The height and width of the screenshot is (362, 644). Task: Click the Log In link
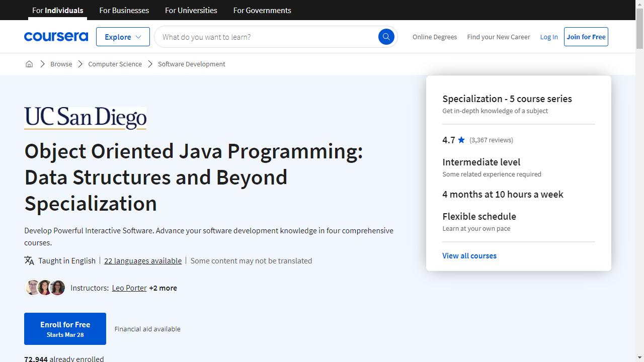549,37
